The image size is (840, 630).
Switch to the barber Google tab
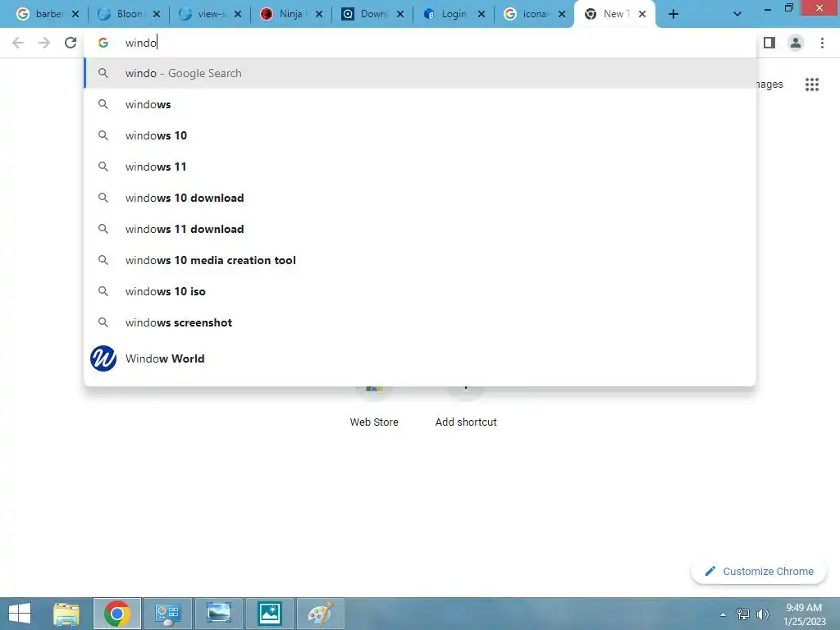47,15
